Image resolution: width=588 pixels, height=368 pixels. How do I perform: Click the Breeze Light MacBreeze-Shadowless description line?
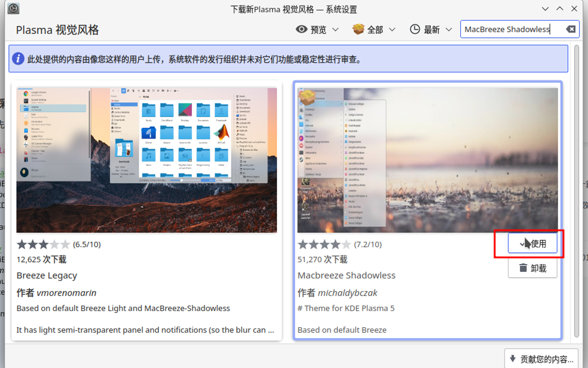(123, 308)
